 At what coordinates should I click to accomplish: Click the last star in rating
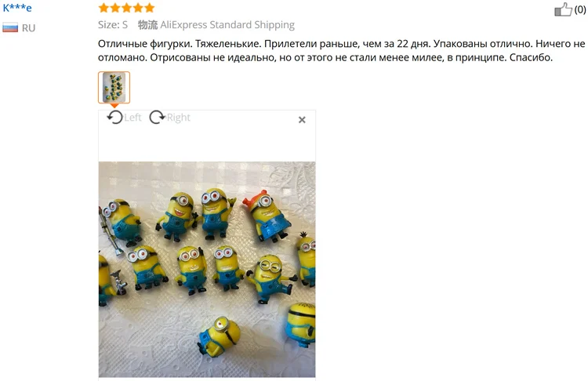tap(149, 8)
